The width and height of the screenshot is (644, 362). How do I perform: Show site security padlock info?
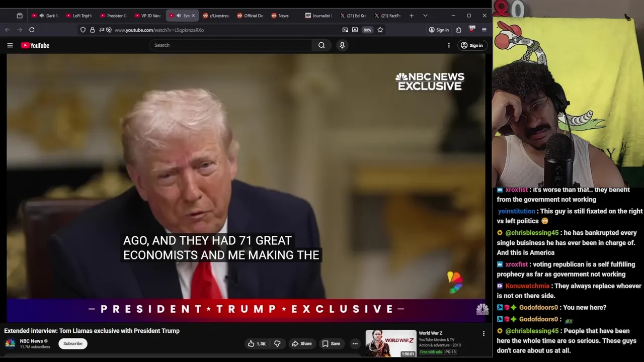92,30
